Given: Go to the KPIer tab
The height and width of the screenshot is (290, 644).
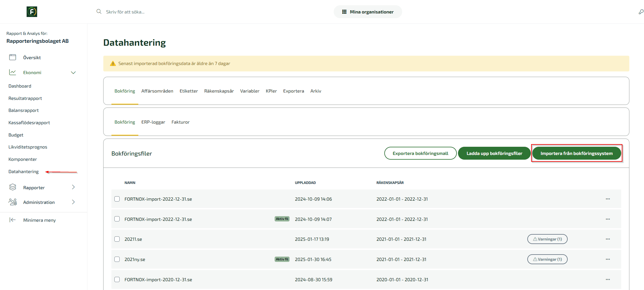Looking at the screenshot, I should click(271, 91).
